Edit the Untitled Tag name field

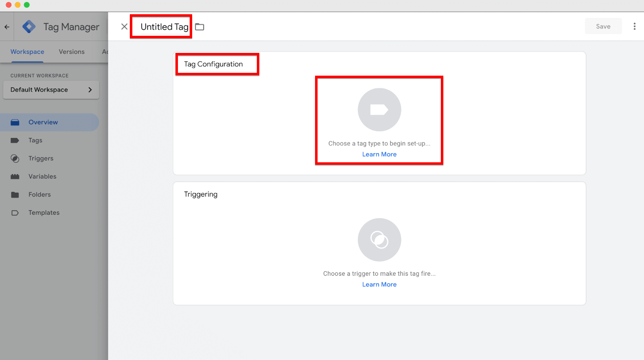point(164,27)
